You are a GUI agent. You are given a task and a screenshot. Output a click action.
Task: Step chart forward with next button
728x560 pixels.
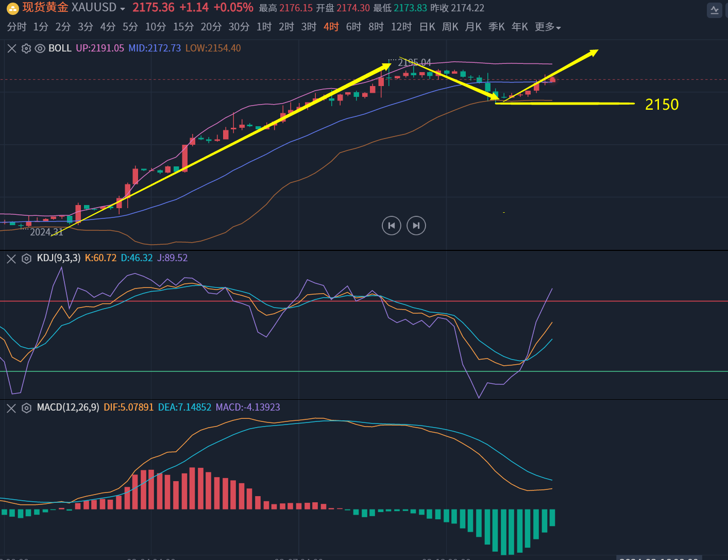tap(416, 225)
